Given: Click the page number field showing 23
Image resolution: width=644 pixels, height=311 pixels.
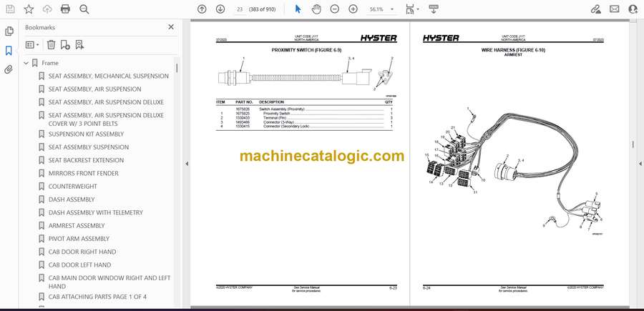Looking at the screenshot, I should pos(240,9).
